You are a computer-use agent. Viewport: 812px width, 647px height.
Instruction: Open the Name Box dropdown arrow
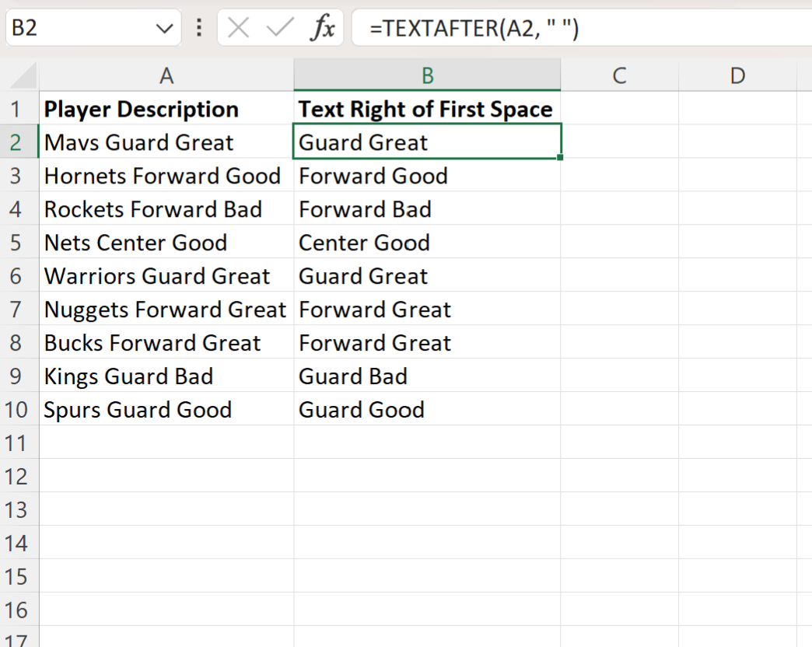tap(164, 27)
